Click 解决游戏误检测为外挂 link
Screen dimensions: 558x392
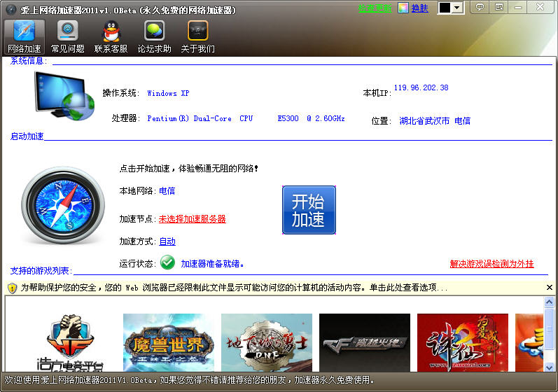491,264
